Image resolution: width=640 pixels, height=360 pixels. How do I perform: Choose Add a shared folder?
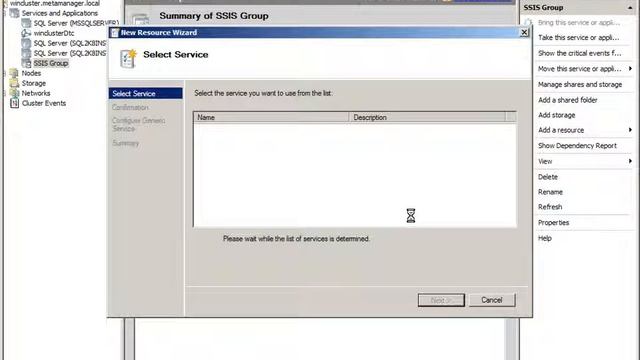point(568,100)
